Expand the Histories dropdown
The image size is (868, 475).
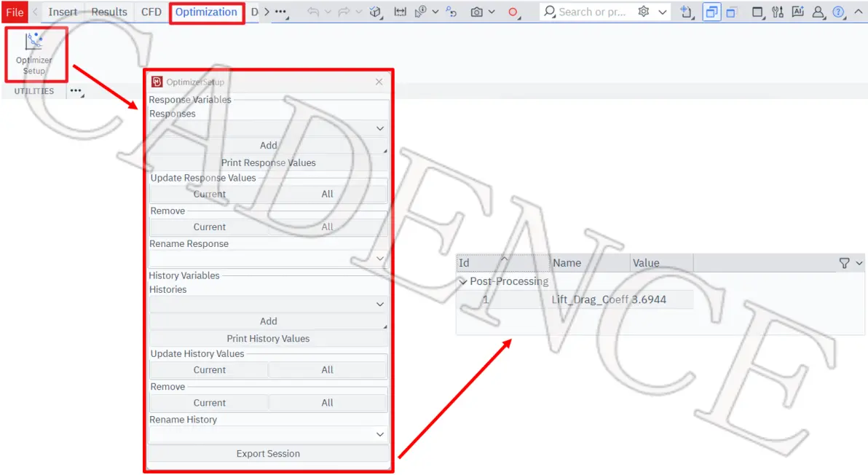click(x=269, y=304)
